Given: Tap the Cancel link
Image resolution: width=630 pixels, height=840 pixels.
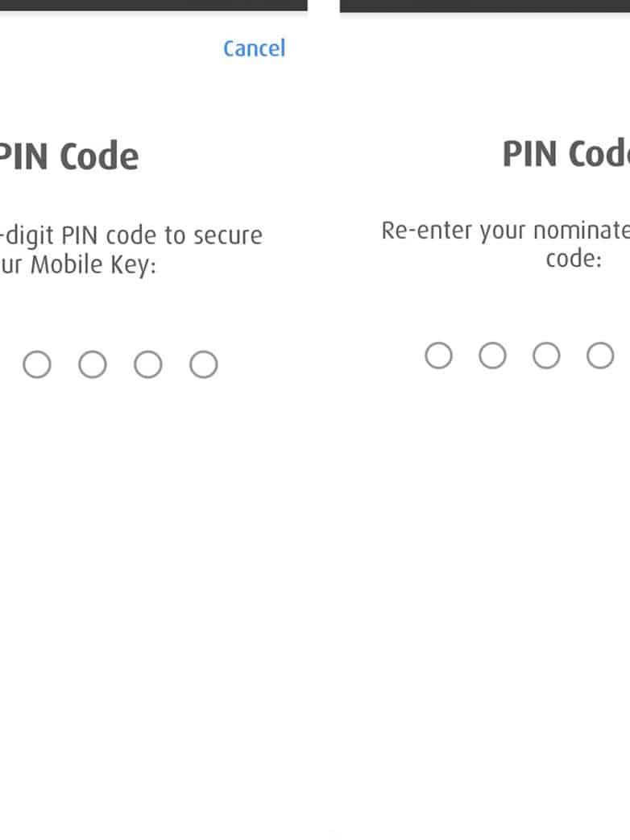Looking at the screenshot, I should click(x=254, y=48).
